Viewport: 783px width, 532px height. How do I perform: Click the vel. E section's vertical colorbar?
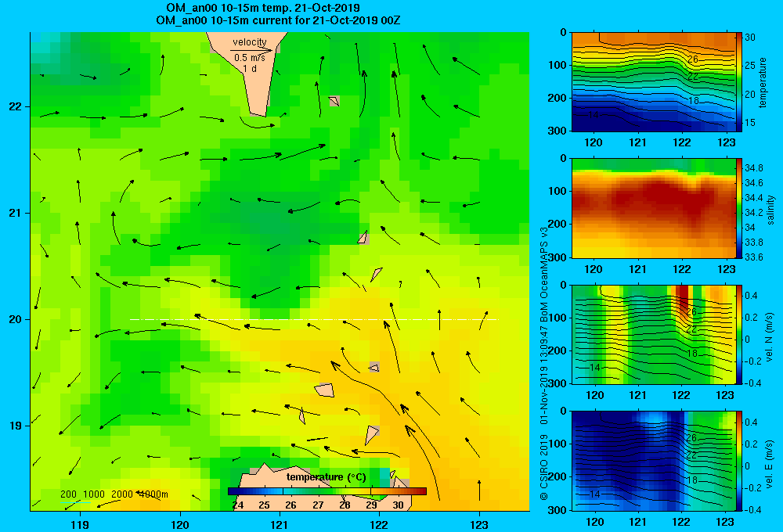(x=739, y=461)
